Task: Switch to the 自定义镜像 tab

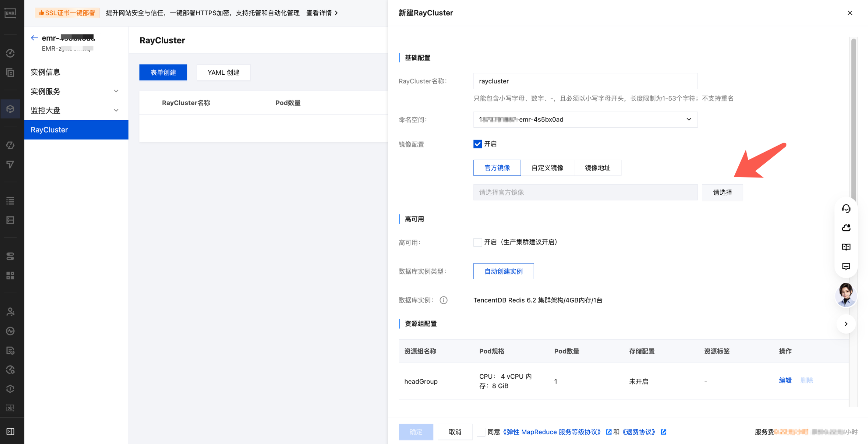Action: (x=547, y=168)
